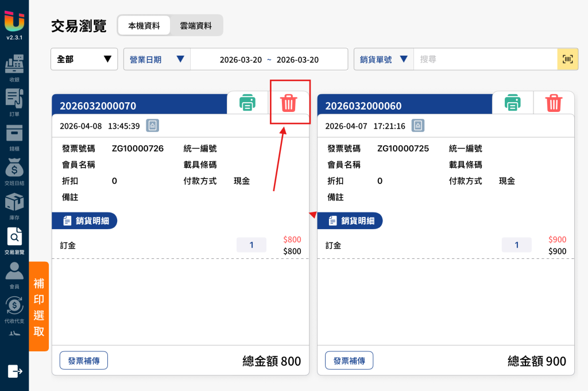
Task: Click the 搜尋 search input field
Action: (485, 59)
